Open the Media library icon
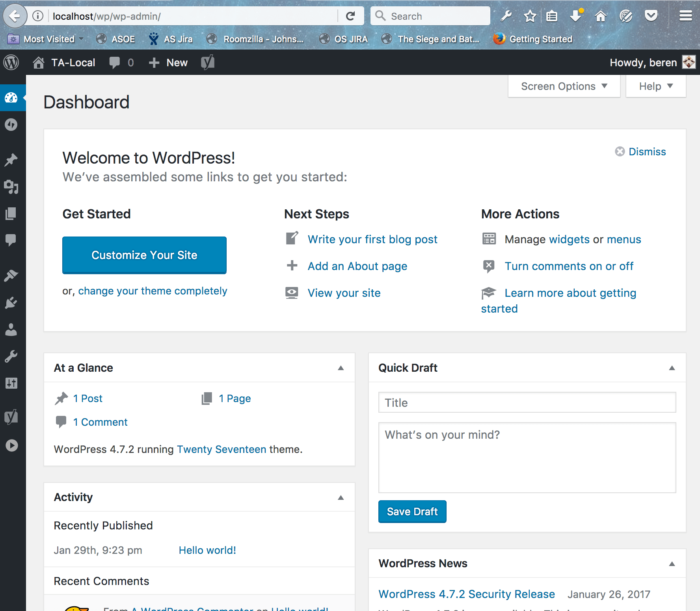 pyautogui.click(x=11, y=187)
